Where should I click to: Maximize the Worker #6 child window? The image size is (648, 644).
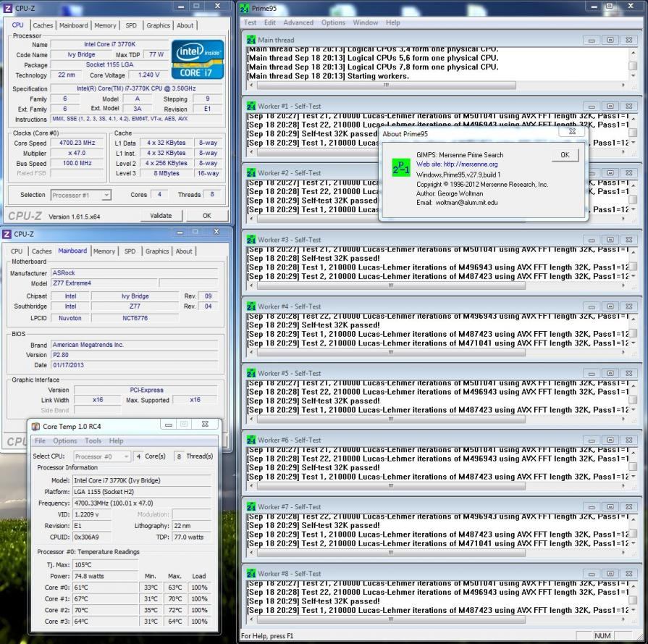point(610,440)
